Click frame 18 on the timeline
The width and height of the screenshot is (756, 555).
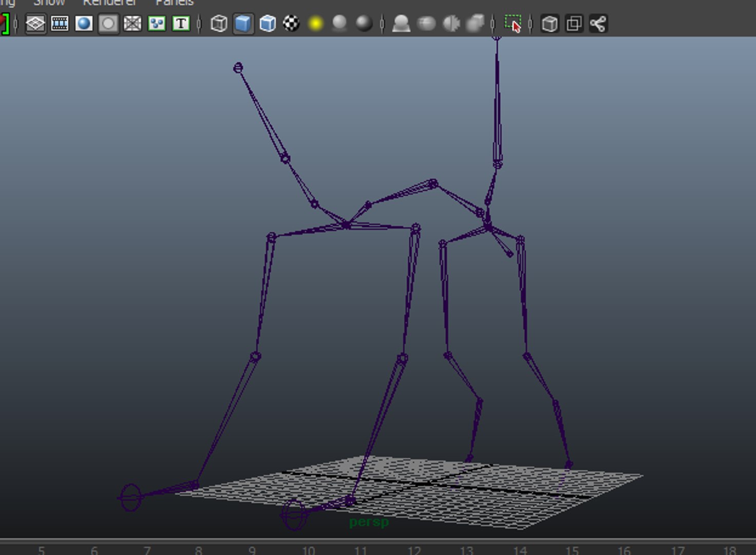pos(729,550)
